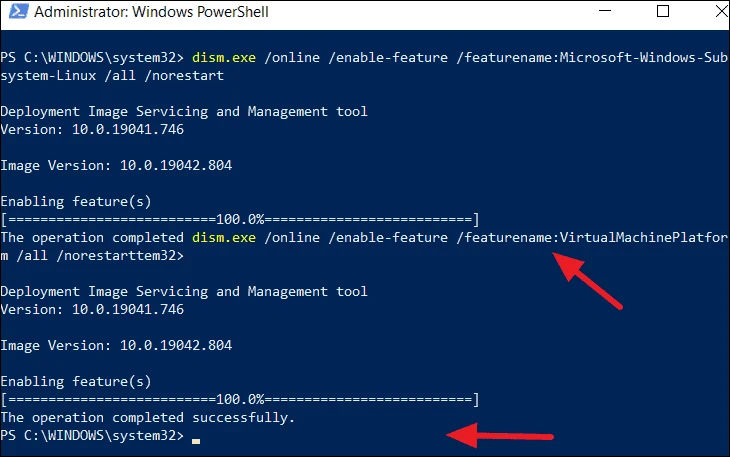The image size is (730, 457).
Task: Click the first 'Image Version: 10.0.19042.804' line
Action: point(116,165)
